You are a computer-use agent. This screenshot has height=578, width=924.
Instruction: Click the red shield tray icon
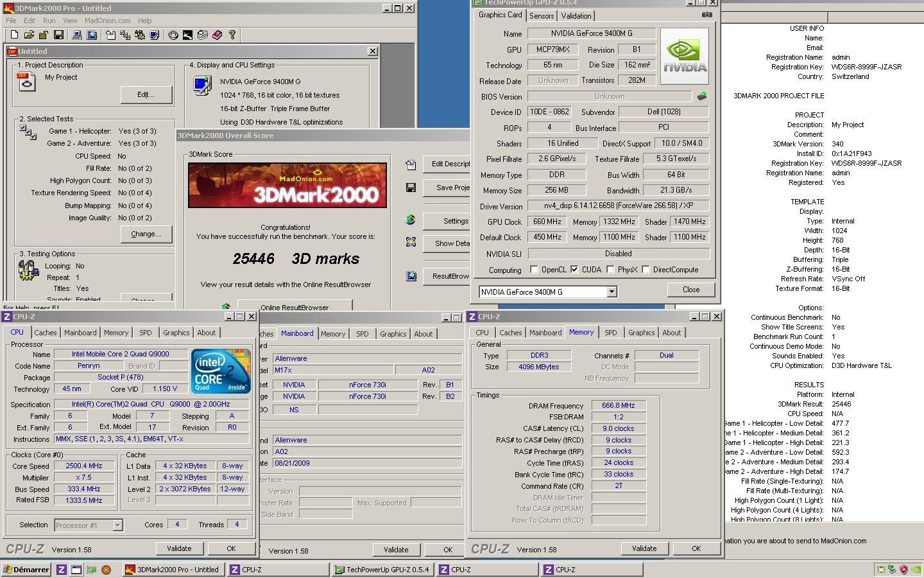point(903,570)
